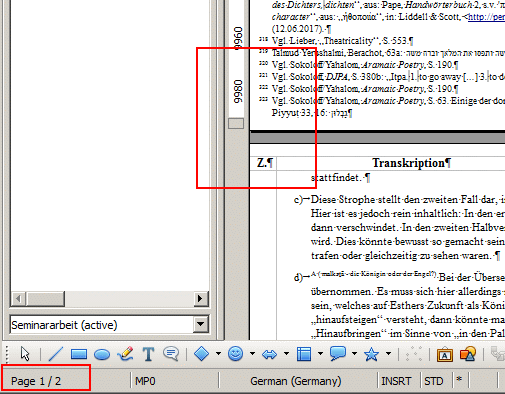The image size is (505, 394).
Task: Toggle STD selection mode in status bar
Action: 434,381
